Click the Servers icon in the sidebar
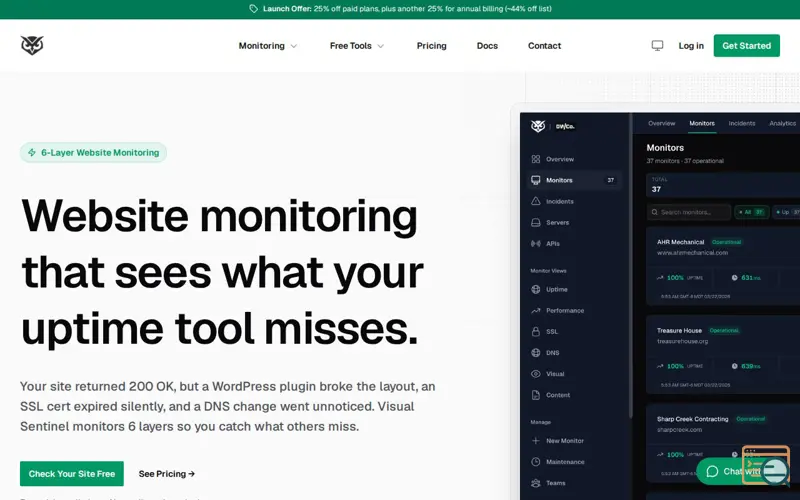The image size is (800, 500). pyautogui.click(x=536, y=222)
